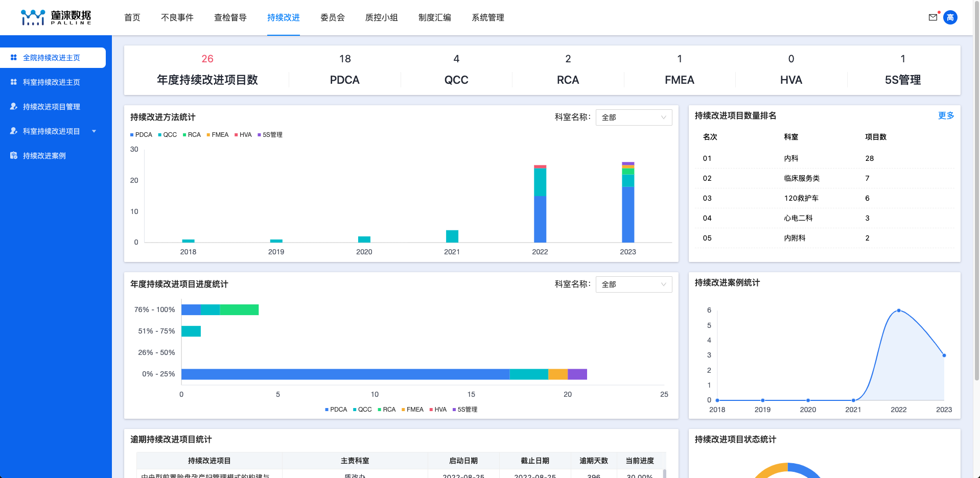
Task: Toggle FMEA legend in method statistics chart
Action: 218,135
